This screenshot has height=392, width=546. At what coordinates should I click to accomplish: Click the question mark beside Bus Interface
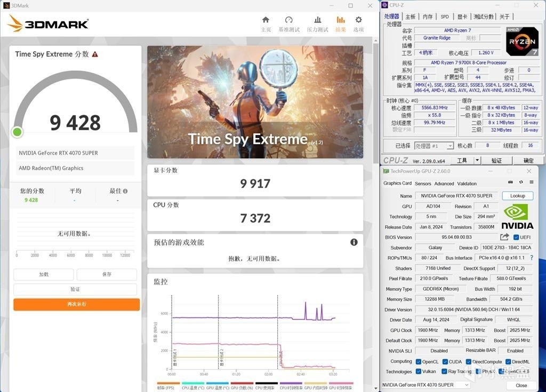point(532,258)
